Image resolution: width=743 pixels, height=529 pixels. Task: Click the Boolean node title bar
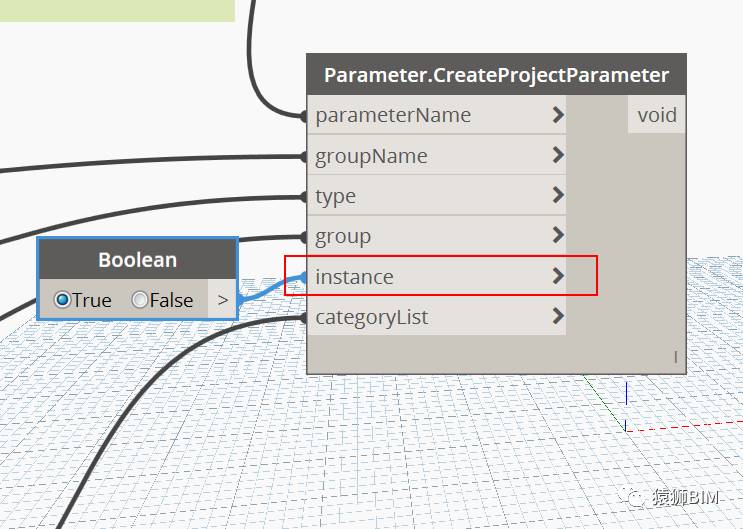(x=138, y=259)
